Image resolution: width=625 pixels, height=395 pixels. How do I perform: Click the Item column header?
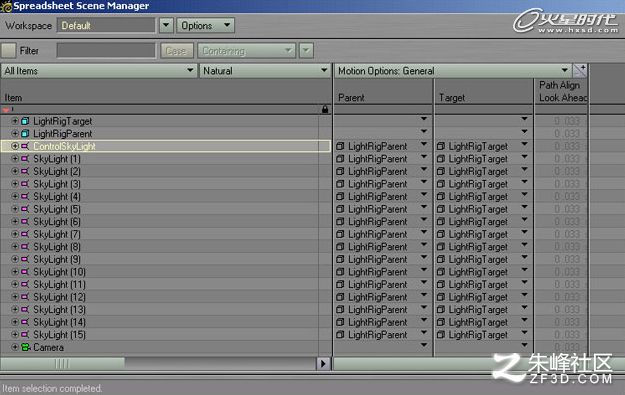[166, 91]
